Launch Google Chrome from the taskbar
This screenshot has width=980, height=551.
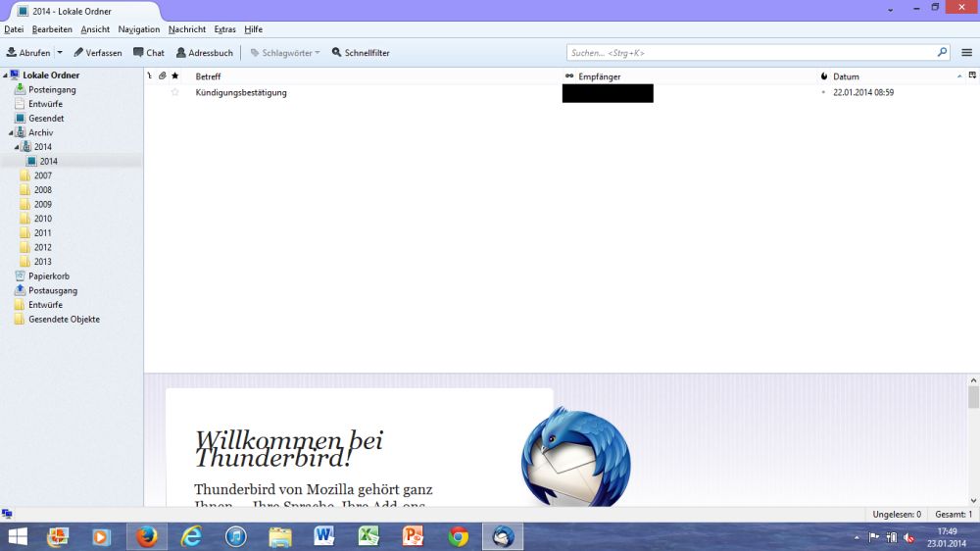tap(458, 536)
